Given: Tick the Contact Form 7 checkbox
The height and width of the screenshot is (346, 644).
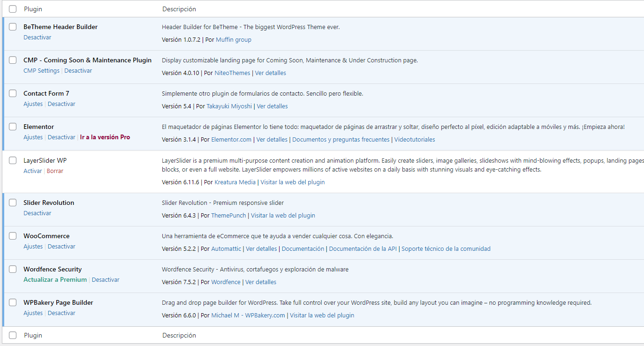Looking at the screenshot, I should [13, 93].
